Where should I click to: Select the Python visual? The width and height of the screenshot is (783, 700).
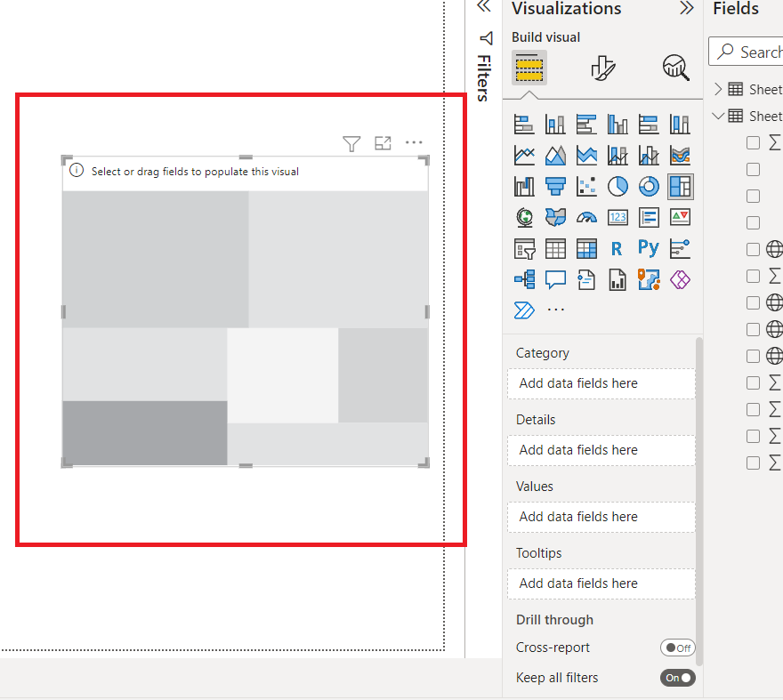(649, 248)
